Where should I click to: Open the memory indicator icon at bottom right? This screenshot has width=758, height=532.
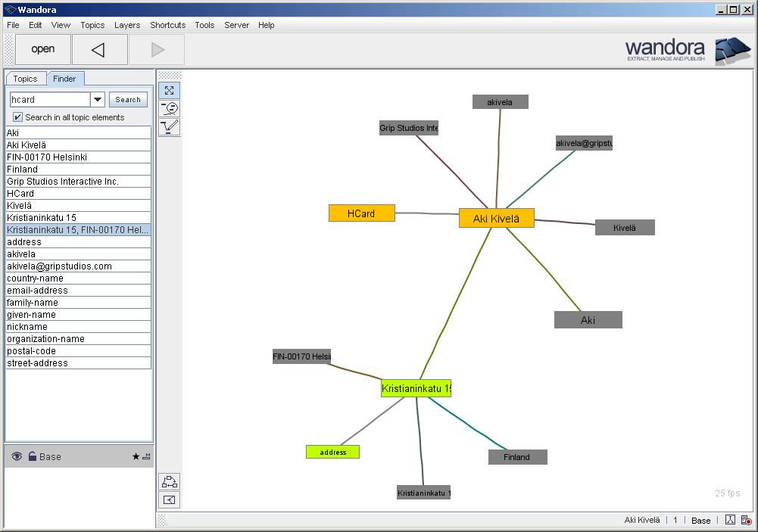[745, 520]
